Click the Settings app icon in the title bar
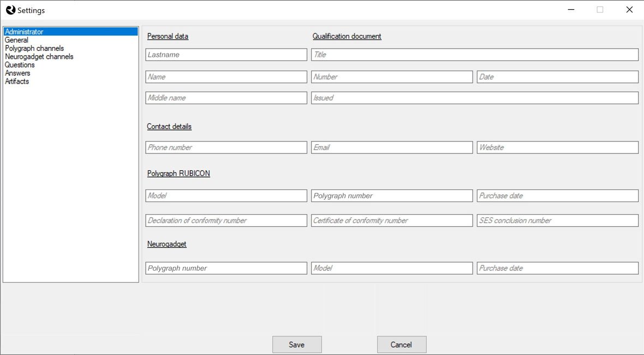Viewport: 644px width, 355px height. [x=8, y=10]
